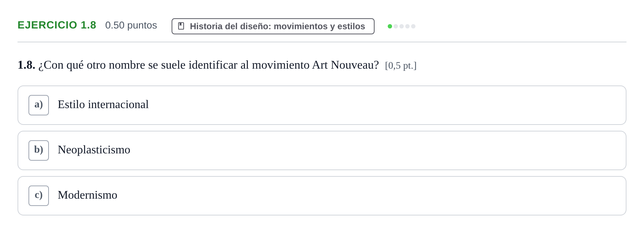Image resolution: width=644 pixels, height=233 pixels.
Task: Click the last gray progress dot
Action: tap(413, 26)
